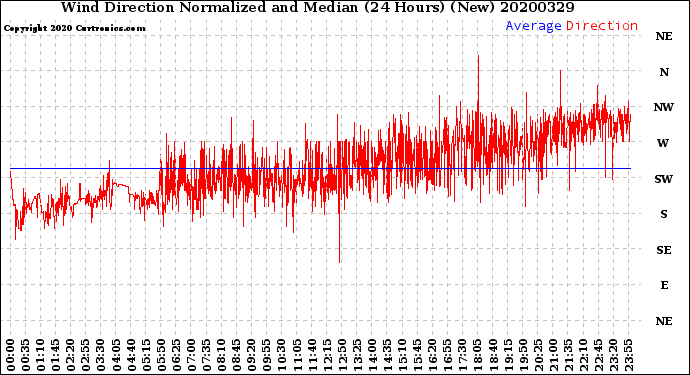
Task: Click the '23:55' time axis label
Action: click(x=628, y=355)
